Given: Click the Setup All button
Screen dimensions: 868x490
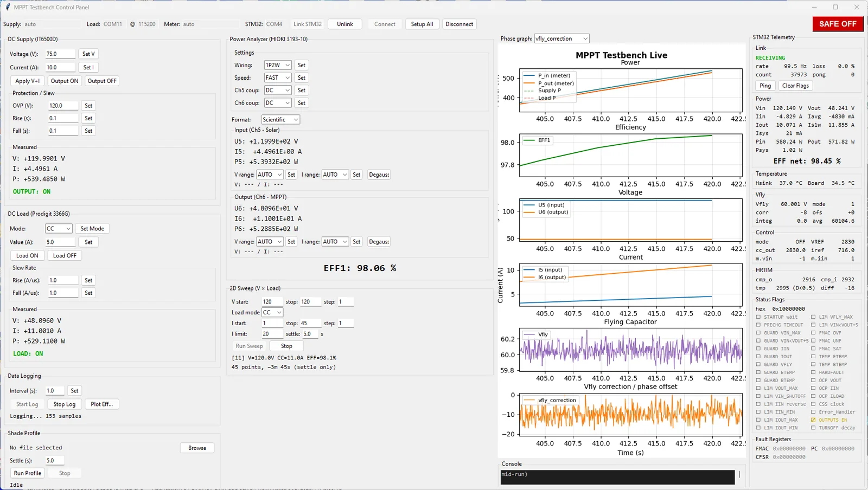Looking at the screenshot, I should [x=422, y=24].
